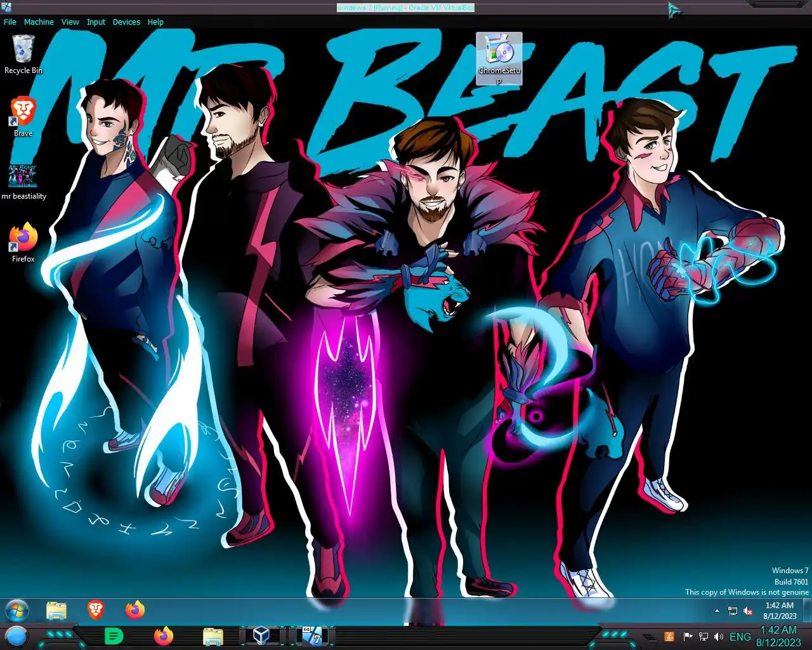Select the ChromeSetup installer icon
The image size is (812, 650).
(x=499, y=59)
